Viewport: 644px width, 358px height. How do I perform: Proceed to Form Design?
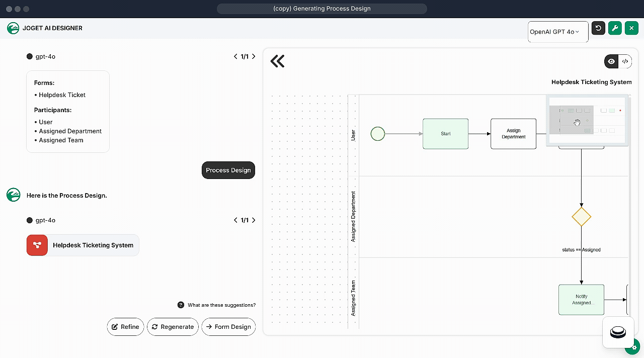point(228,327)
